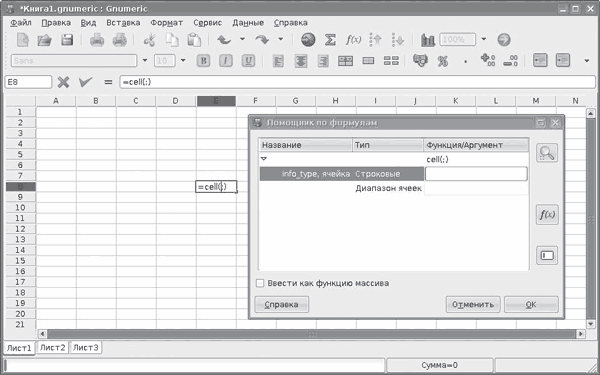The image size is (600, 375).
Task: Click the Sum sigma icon
Action: [x=330, y=40]
